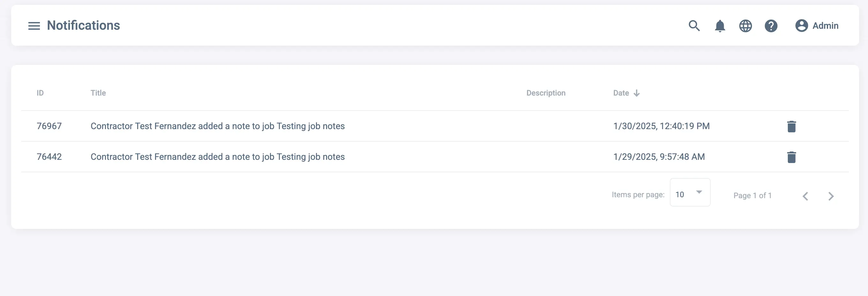Go to the previous page

click(805, 196)
